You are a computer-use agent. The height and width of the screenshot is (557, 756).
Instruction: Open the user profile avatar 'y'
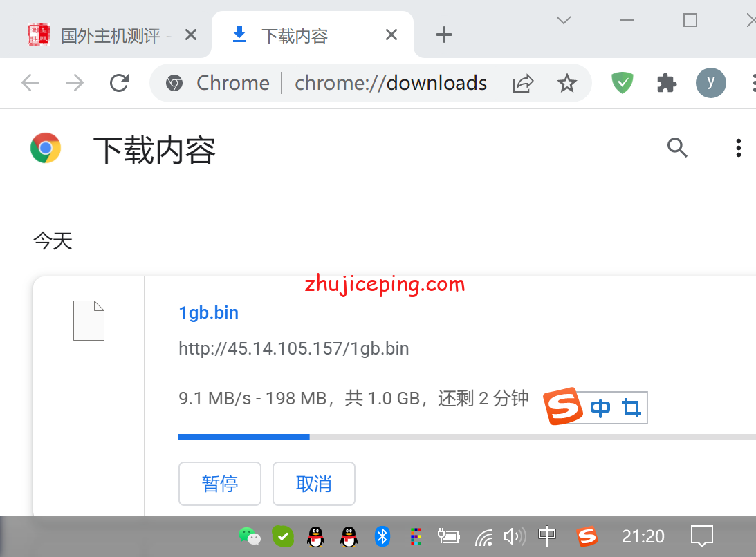tap(710, 84)
